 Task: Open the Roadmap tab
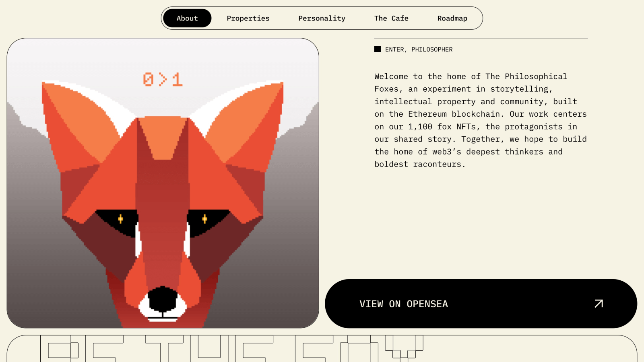[452, 18]
